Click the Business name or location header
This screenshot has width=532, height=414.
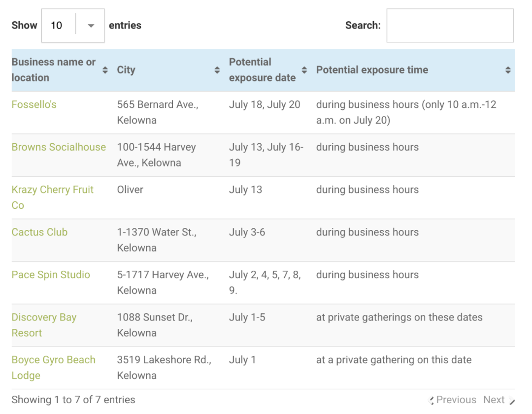(x=53, y=70)
